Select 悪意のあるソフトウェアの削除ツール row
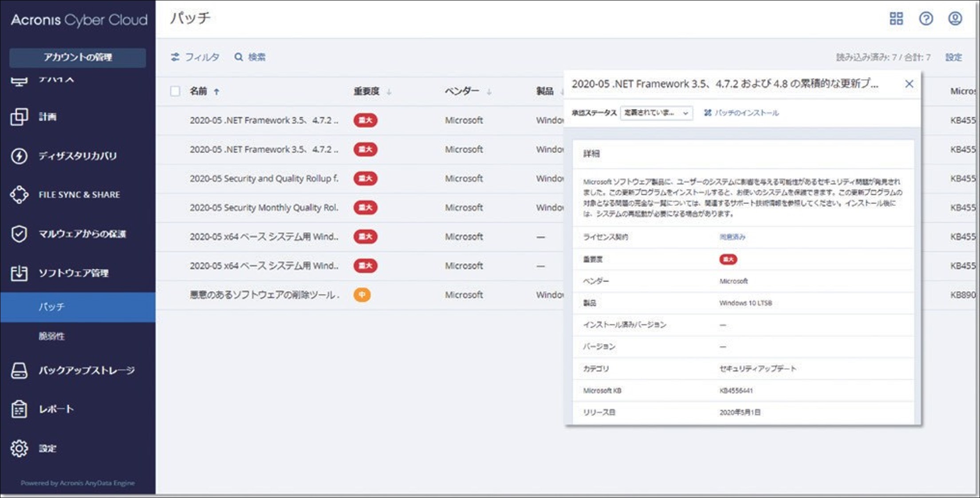 click(x=359, y=295)
